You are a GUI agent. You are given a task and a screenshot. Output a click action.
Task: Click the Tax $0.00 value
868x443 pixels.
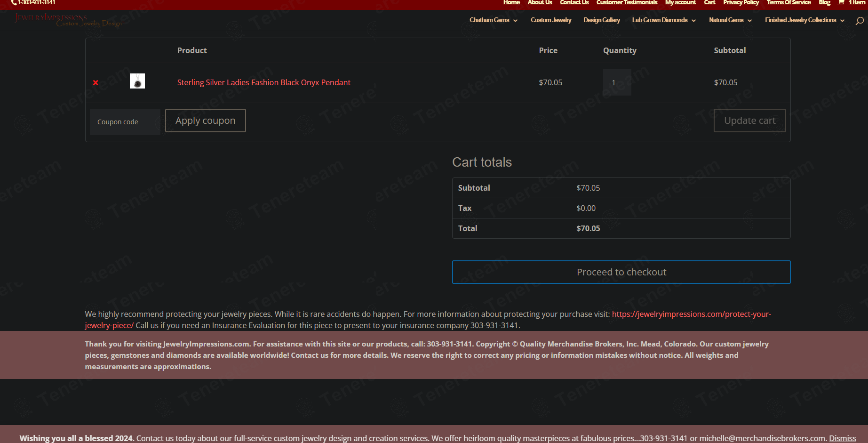click(x=586, y=208)
